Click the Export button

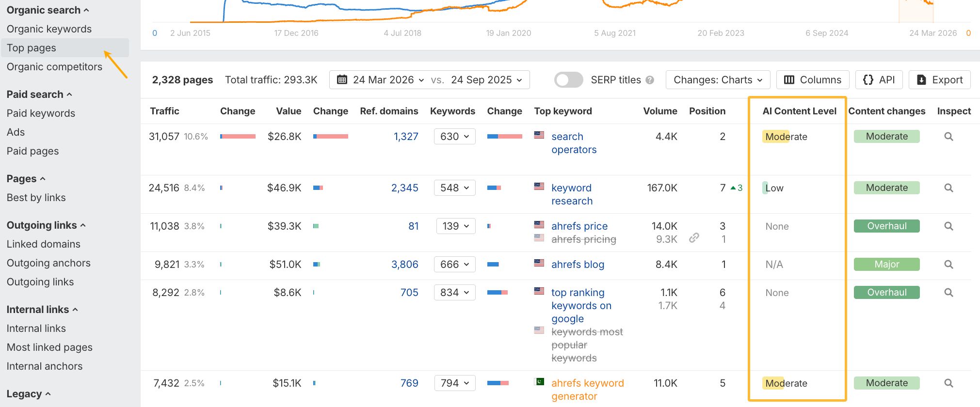point(939,80)
